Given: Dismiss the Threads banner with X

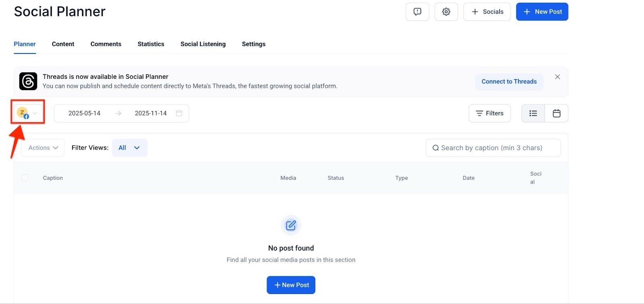Looking at the screenshot, I should click(x=557, y=77).
